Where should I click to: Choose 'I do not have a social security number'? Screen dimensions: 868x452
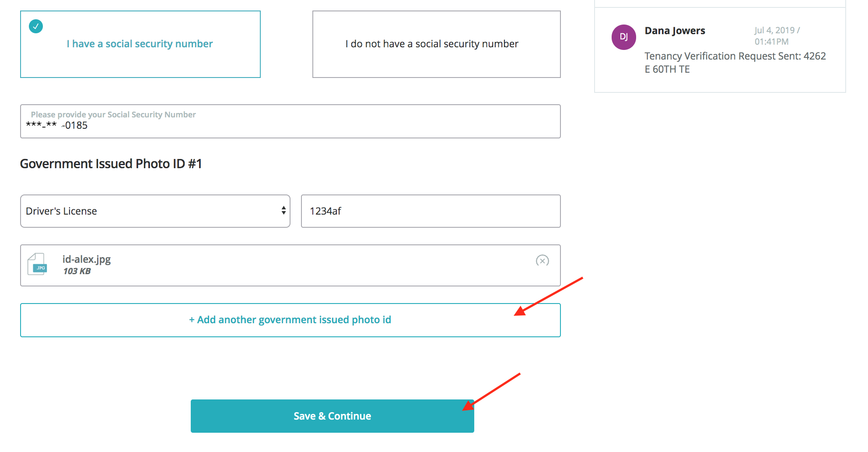[436, 44]
